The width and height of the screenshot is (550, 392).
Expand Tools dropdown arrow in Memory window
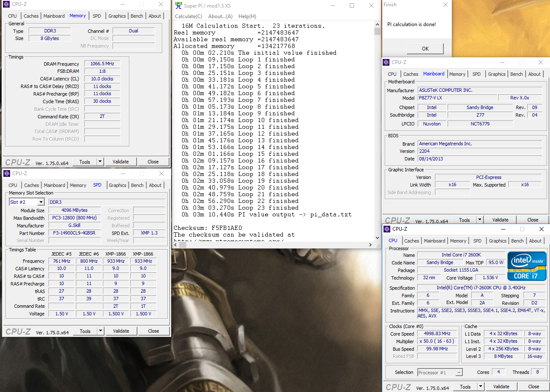(100, 162)
